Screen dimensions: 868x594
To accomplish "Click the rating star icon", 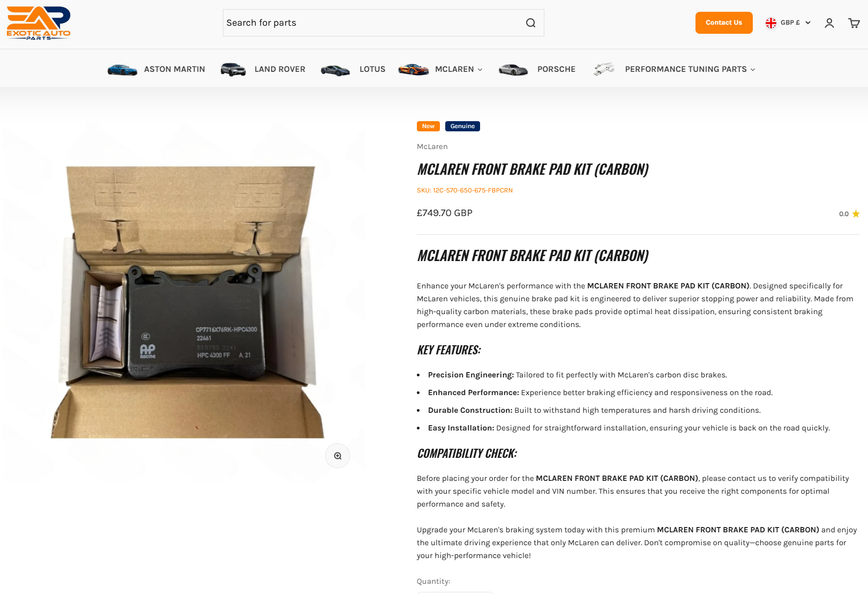I will click(x=856, y=214).
